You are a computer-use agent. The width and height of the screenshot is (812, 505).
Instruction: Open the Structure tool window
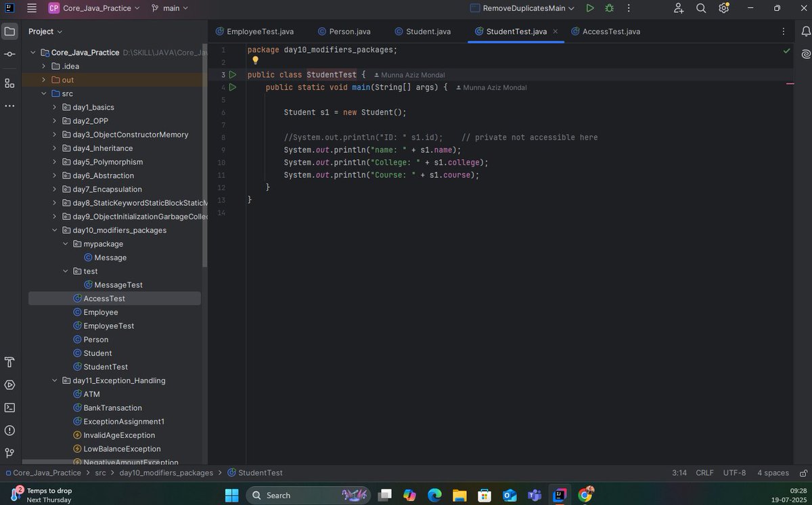(x=9, y=83)
